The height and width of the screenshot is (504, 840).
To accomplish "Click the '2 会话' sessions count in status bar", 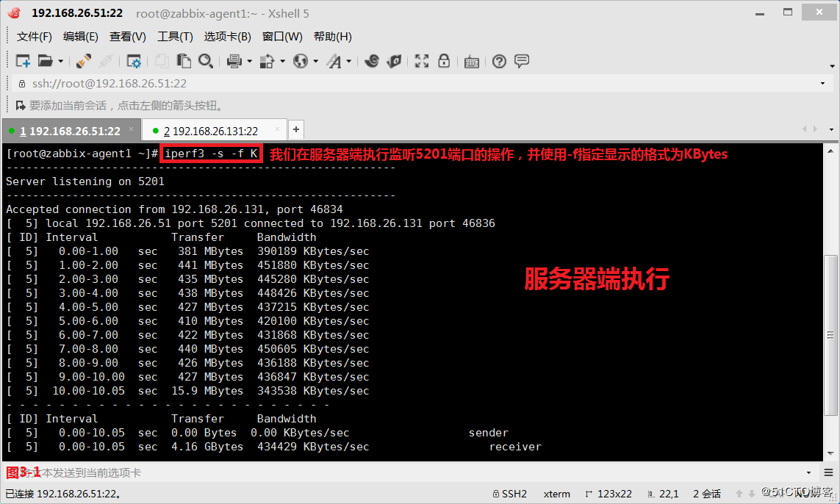I will click(x=706, y=494).
